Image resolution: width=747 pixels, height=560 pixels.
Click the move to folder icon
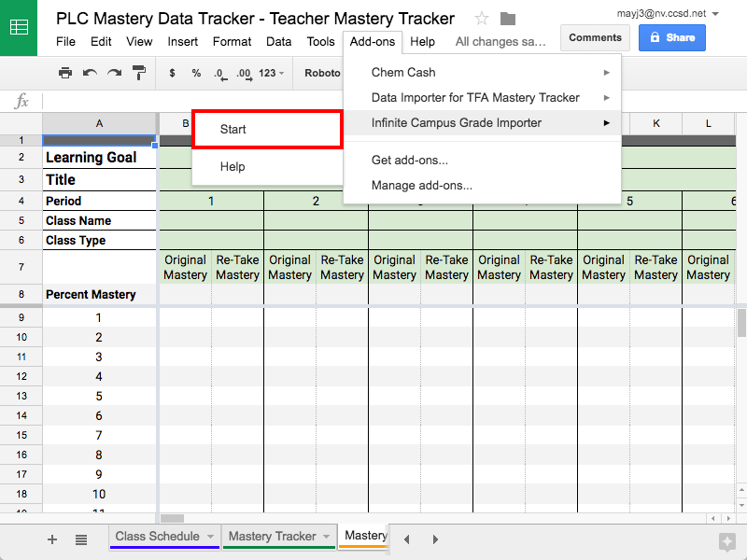tap(508, 19)
